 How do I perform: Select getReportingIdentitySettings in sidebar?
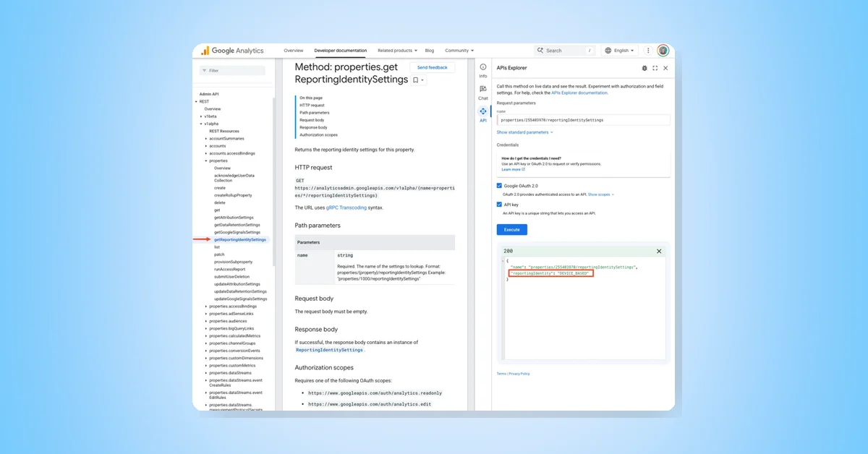point(240,239)
